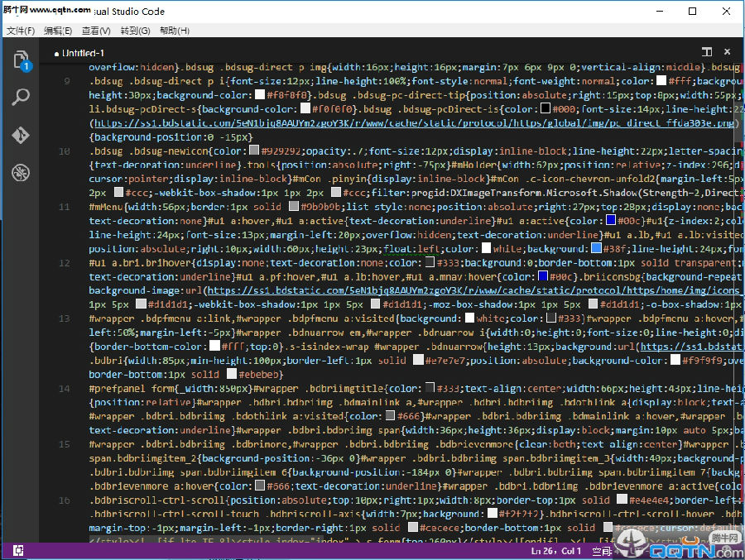The image size is (745, 560).
Task: Open the Extensions view in the activity bar
Action: (20, 173)
